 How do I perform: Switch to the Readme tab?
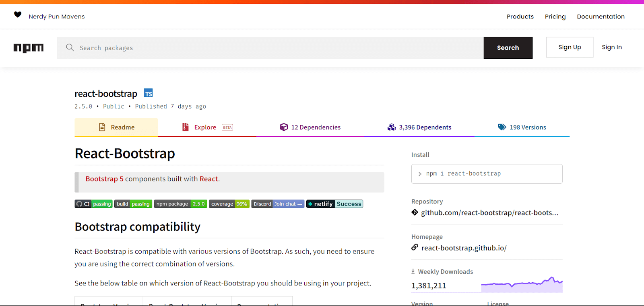(116, 127)
